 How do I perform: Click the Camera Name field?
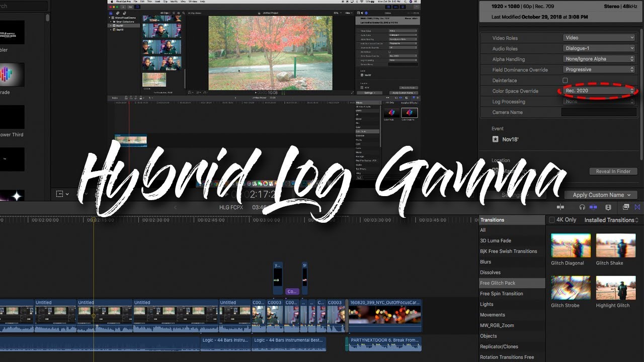tap(599, 112)
